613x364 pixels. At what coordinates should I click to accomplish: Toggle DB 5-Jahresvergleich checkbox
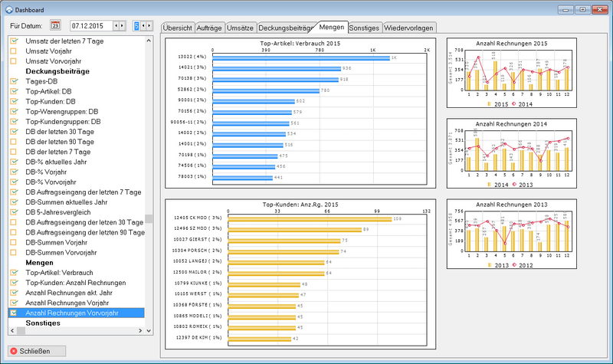(x=14, y=212)
